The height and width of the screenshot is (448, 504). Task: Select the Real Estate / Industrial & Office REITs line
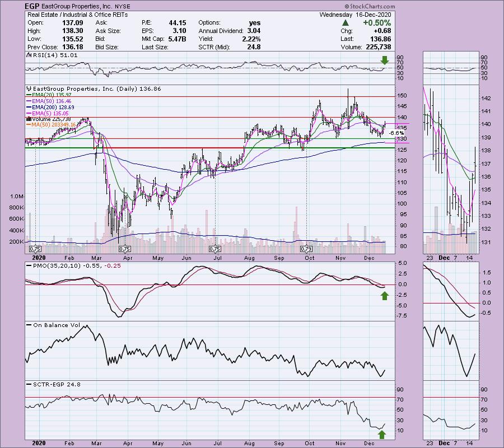coord(77,15)
